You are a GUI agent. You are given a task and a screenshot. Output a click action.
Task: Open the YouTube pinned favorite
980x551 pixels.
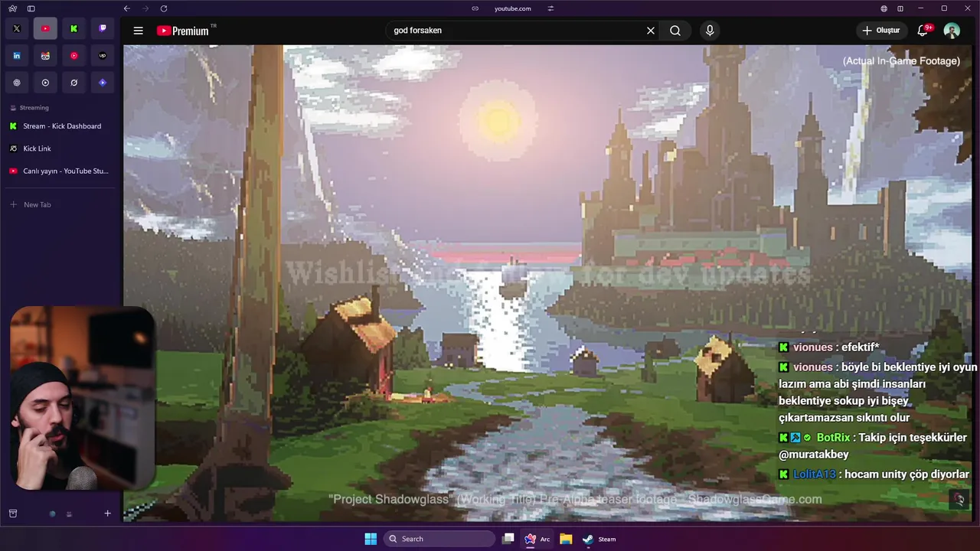point(45,28)
